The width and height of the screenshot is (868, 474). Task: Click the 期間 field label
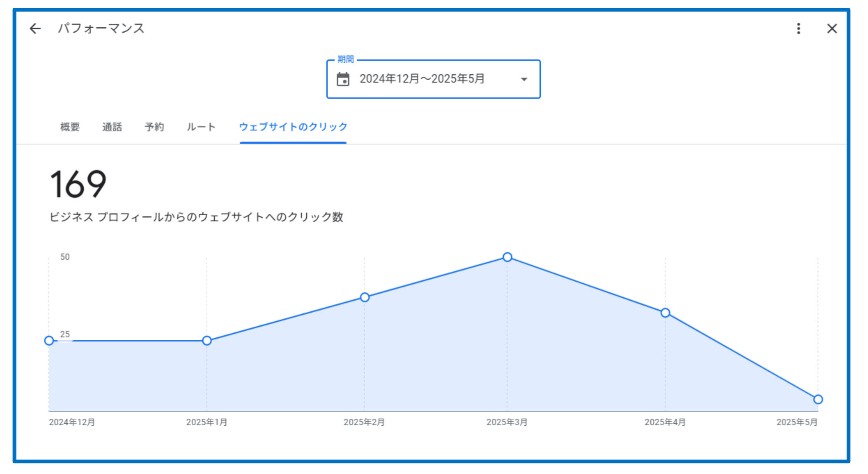coord(345,59)
